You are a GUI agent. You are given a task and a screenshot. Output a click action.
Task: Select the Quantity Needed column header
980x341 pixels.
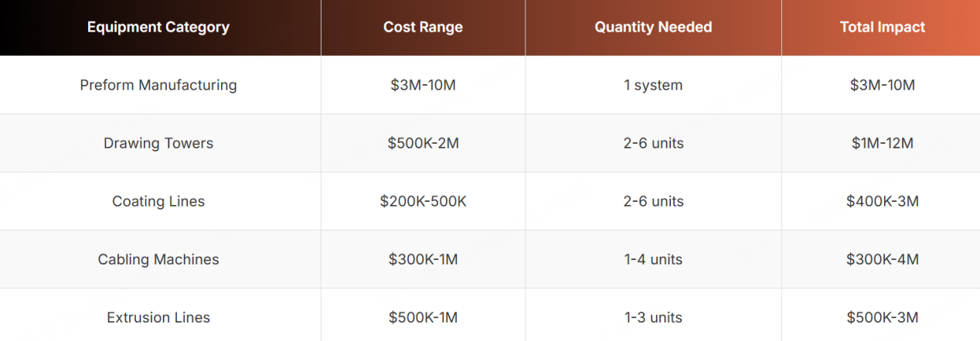tap(653, 27)
